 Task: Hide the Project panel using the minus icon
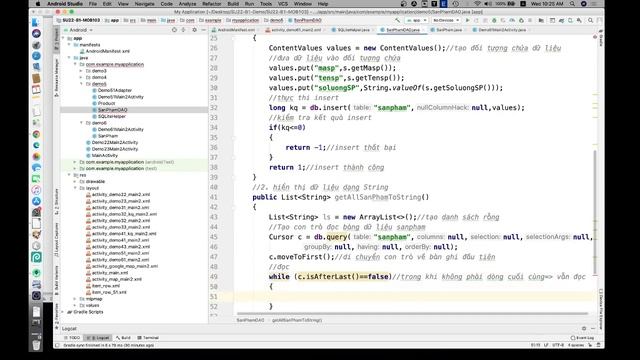[203, 30]
